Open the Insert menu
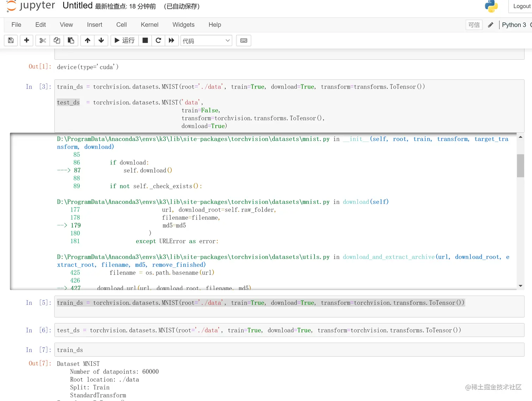This screenshot has width=532, height=401. coord(95,25)
